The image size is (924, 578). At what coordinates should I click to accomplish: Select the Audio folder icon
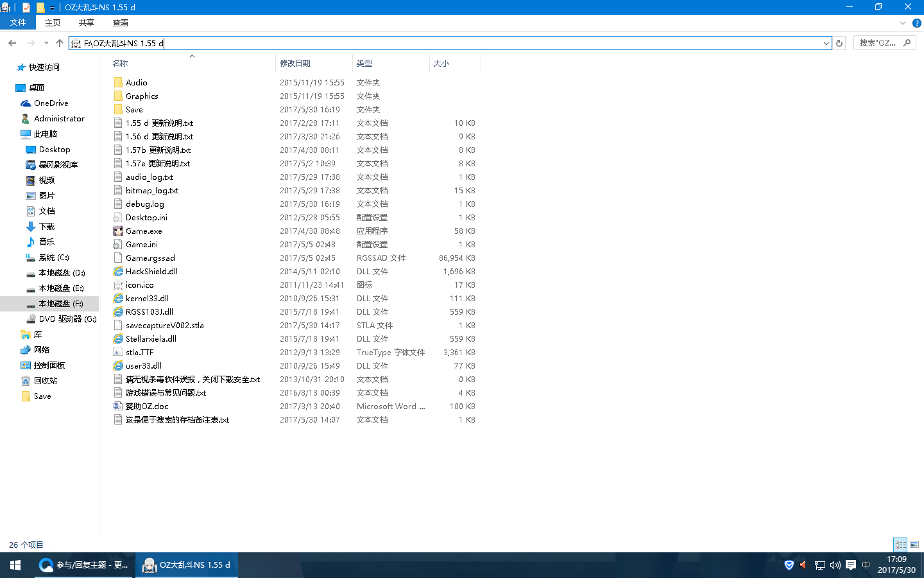pyautogui.click(x=118, y=83)
